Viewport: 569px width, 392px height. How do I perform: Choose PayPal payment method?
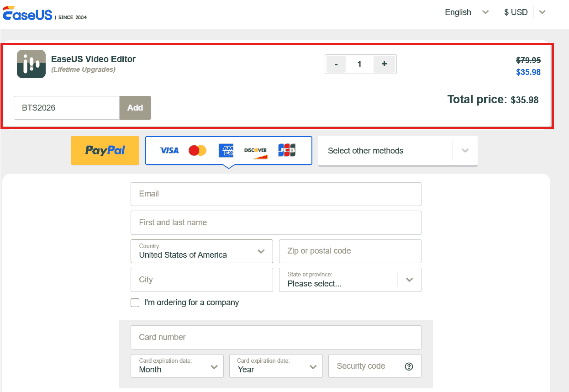coord(105,150)
